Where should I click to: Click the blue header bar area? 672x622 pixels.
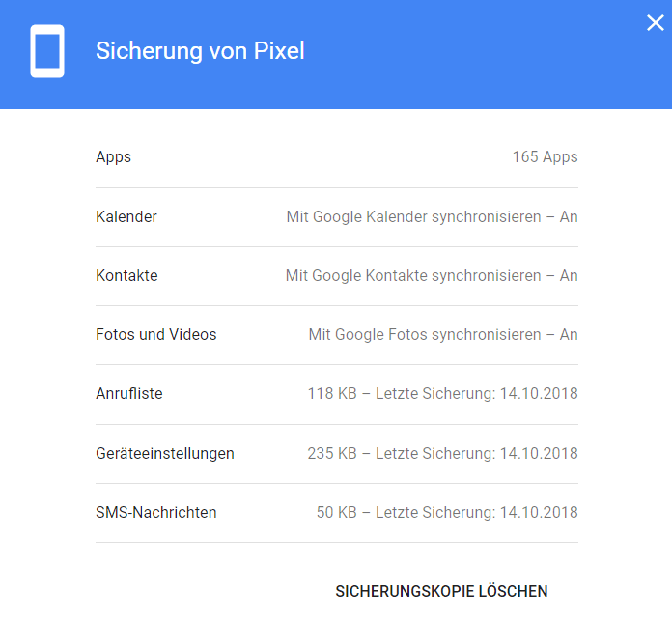336,54
